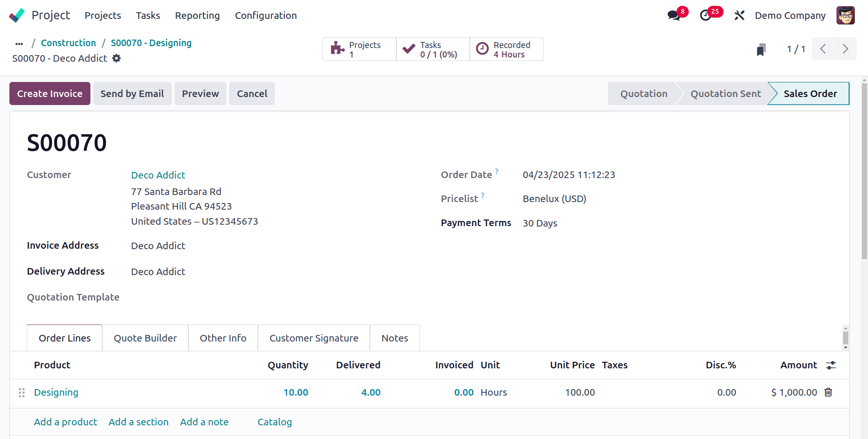Select the Quotation Sent status stage
Screen dimensions: 868x439
tap(725, 93)
